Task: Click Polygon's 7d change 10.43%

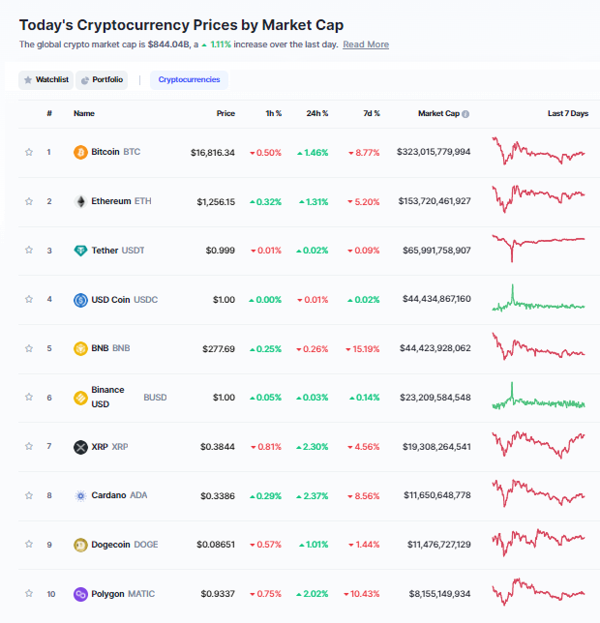Action: pyautogui.click(x=362, y=594)
